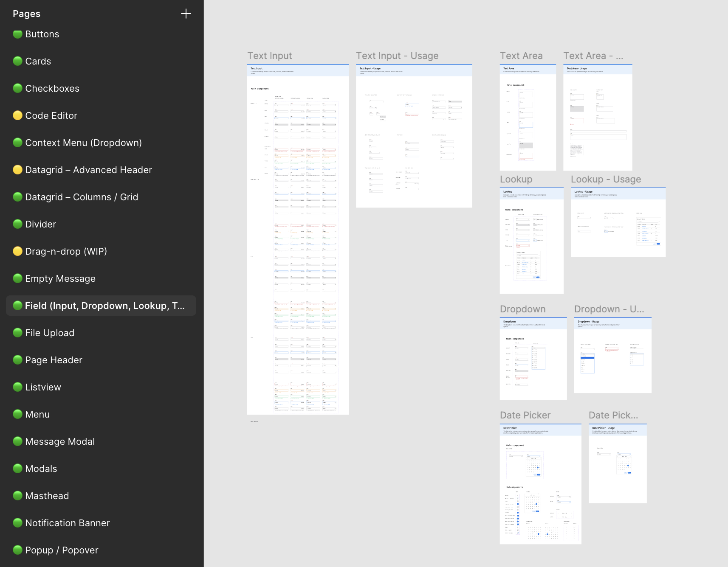This screenshot has width=728, height=567.
Task: Click green dot beside Empty Message
Action: click(x=17, y=278)
